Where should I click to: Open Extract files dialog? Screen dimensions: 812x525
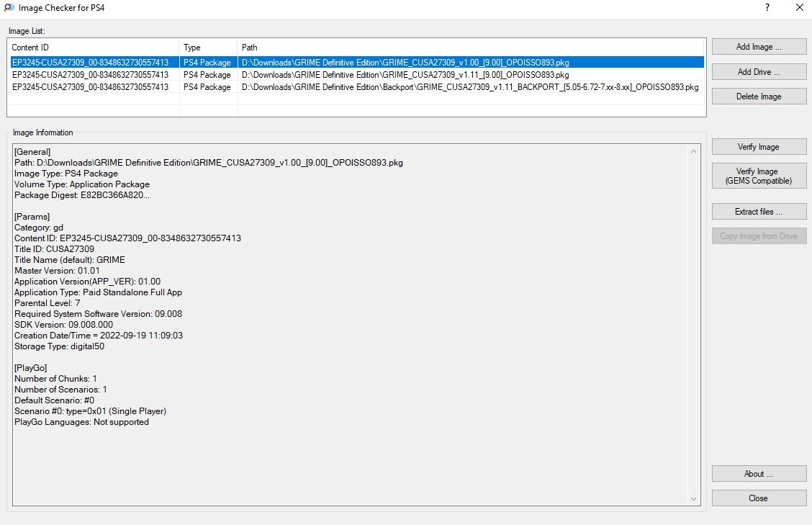(x=759, y=212)
